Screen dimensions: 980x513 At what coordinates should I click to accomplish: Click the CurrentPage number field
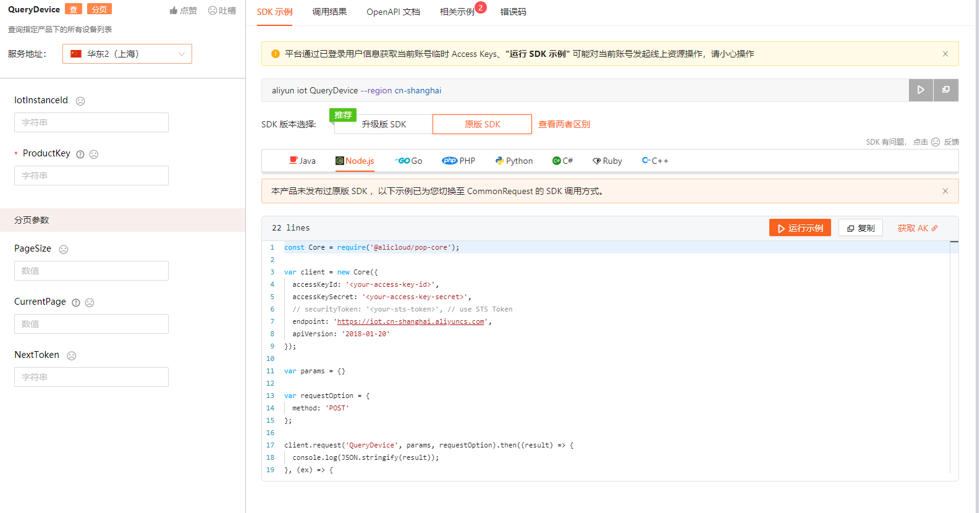pos(91,324)
